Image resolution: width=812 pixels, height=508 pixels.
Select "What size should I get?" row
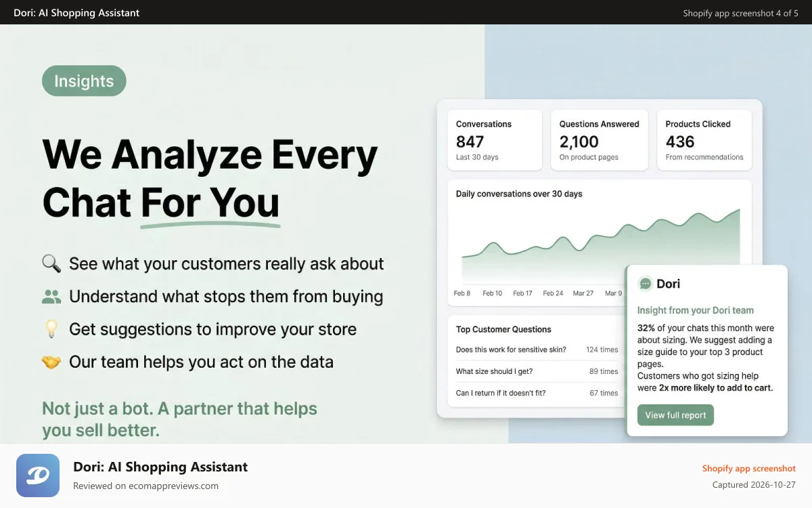tap(537, 371)
